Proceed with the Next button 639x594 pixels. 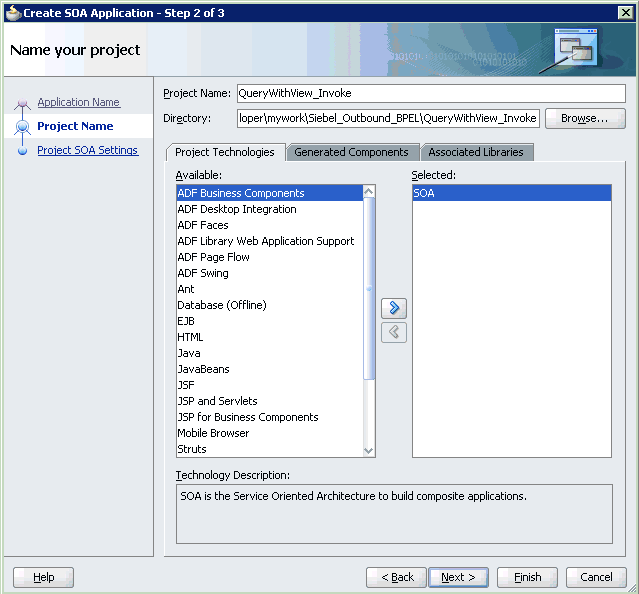tap(458, 577)
